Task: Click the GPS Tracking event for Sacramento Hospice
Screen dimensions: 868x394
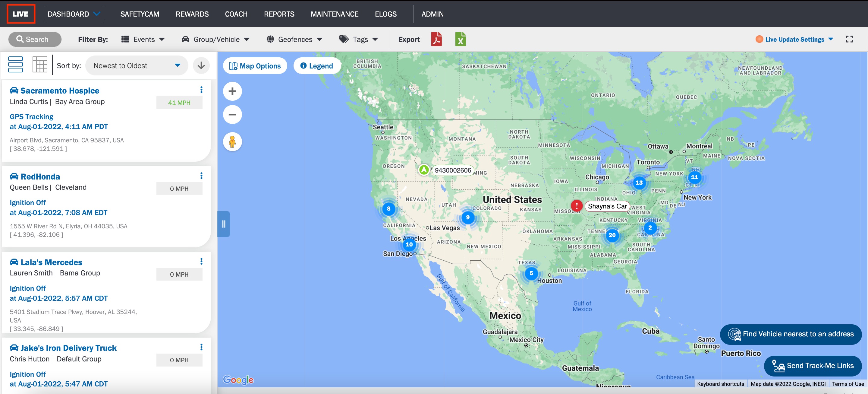Action: [31, 117]
